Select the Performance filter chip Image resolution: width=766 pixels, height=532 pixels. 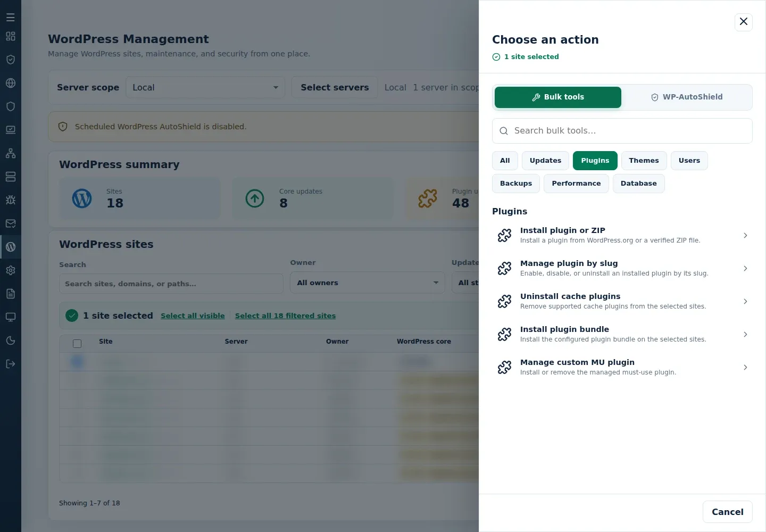[576, 184]
